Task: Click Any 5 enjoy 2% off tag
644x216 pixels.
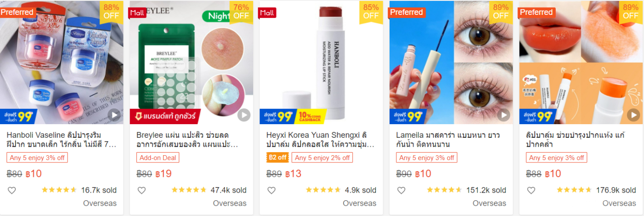Action: [x=322, y=157]
